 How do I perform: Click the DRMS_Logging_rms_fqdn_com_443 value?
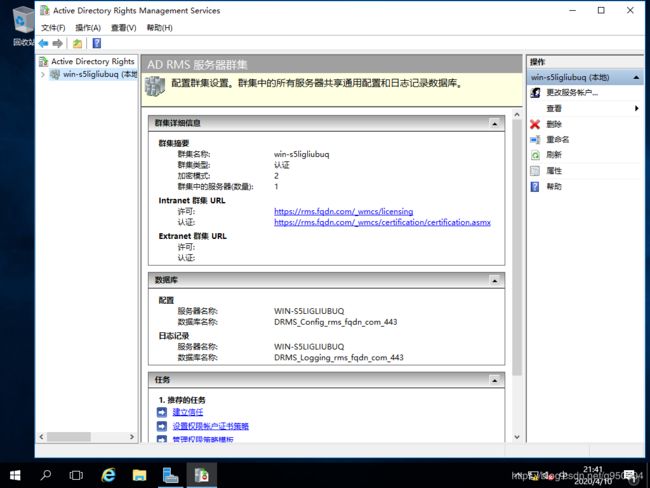(x=338, y=357)
